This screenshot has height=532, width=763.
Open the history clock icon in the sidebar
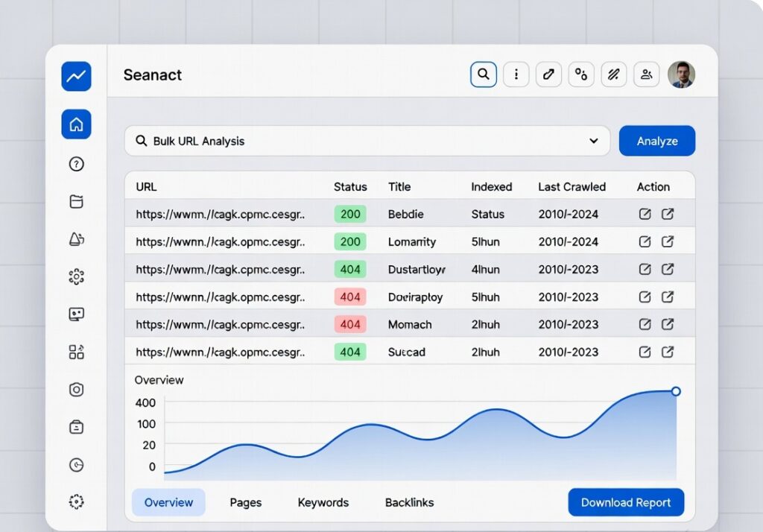point(76,464)
